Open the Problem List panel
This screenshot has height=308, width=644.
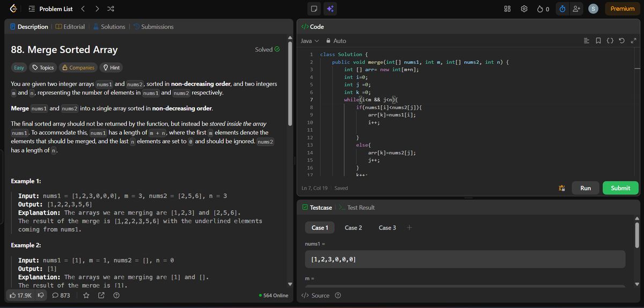(50, 9)
